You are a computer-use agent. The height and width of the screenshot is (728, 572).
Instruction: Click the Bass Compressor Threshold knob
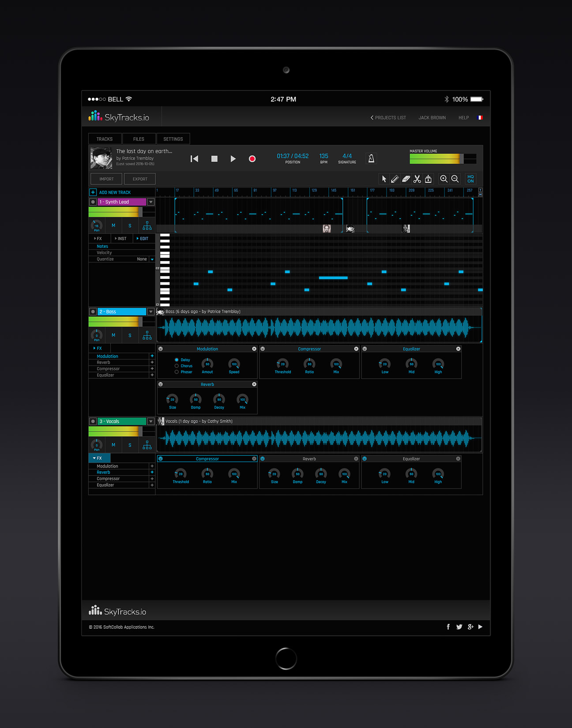coord(282,364)
